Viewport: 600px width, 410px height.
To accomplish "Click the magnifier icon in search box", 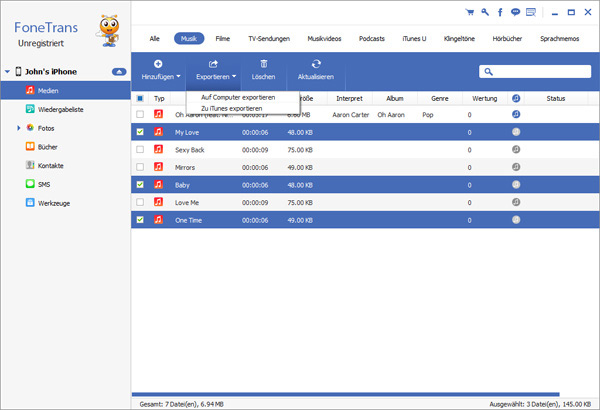I will tap(488, 72).
